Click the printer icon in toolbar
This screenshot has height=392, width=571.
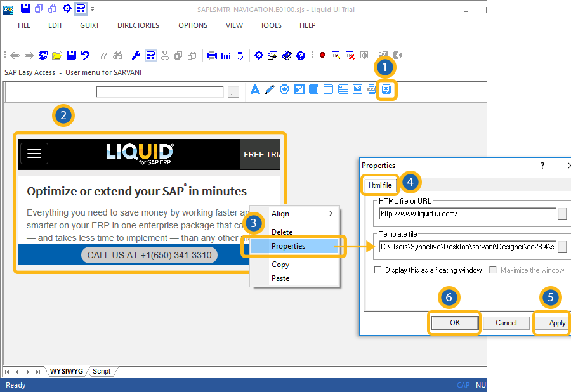[x=212, y=55]
